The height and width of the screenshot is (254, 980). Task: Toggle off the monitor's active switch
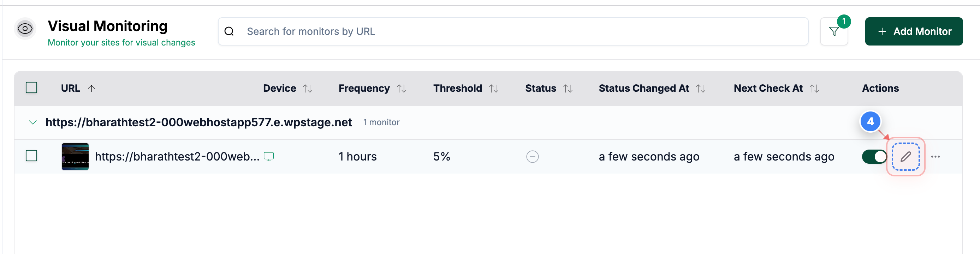(x=874, y=156)
